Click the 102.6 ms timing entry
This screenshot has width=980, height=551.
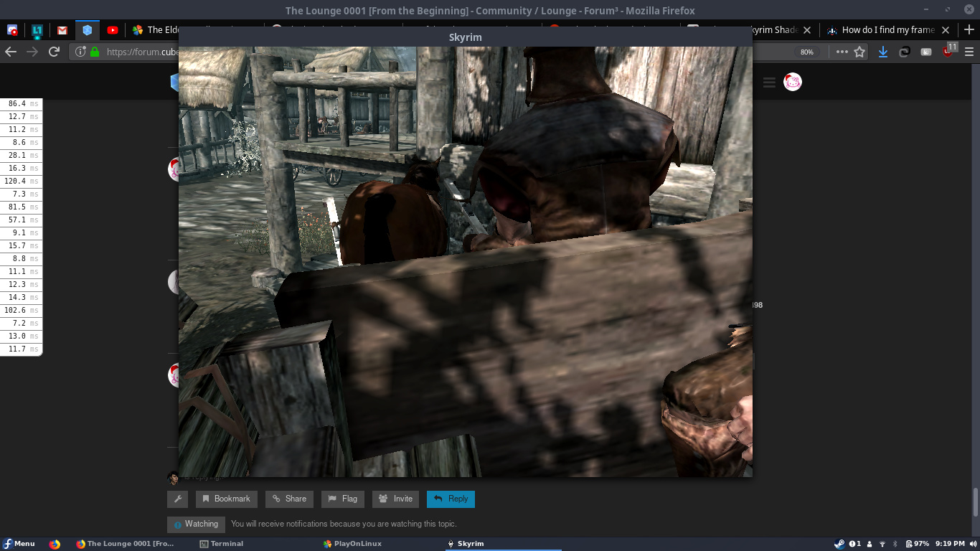(x=21, y=311)
